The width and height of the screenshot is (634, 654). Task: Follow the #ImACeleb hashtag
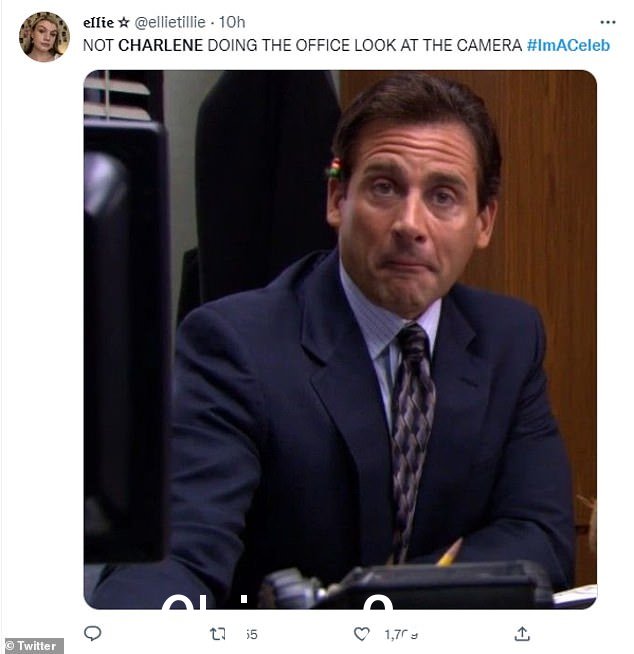[x=568, y=45]
